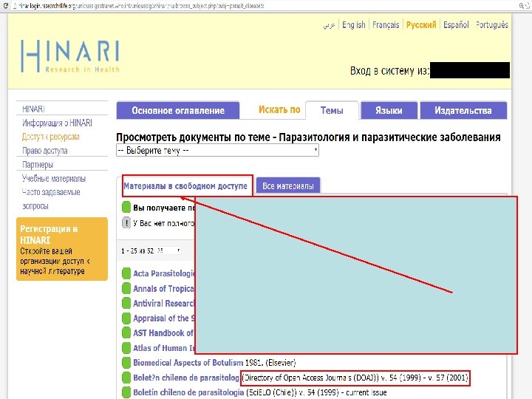Screen dimensions: 532x399
Task: Open Учебные материалы sidebar link
Action: [x=54, y=179]
